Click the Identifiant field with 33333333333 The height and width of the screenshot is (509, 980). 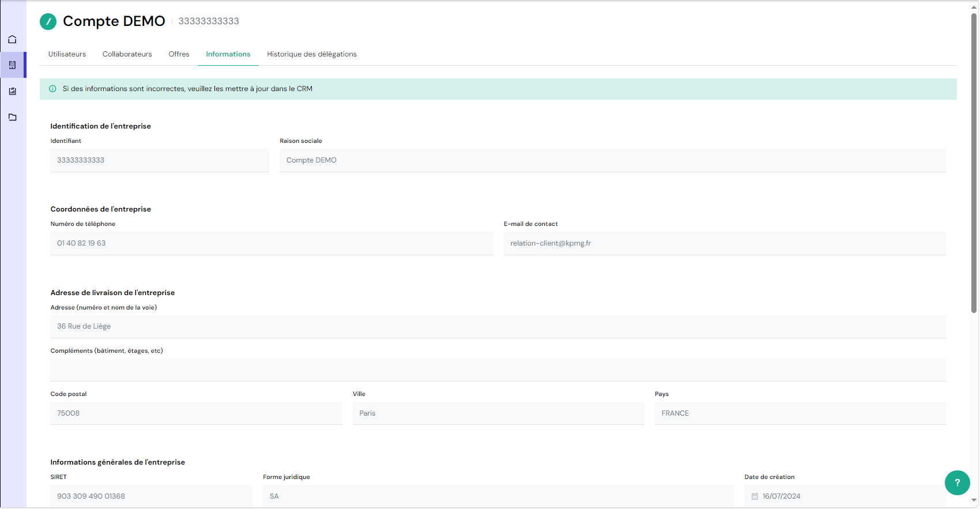tap(160, 160)
